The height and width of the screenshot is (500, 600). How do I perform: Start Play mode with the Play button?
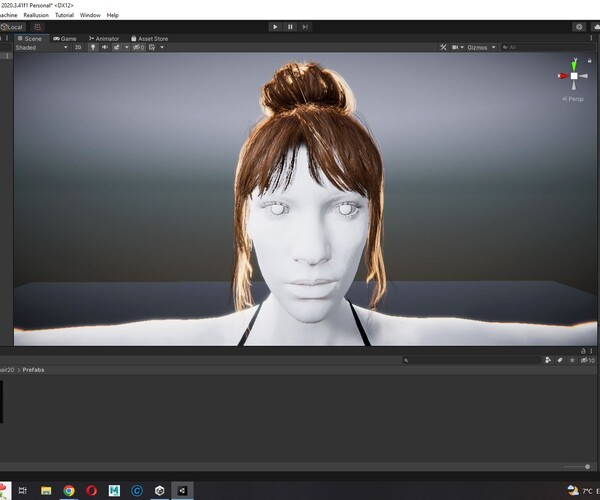click(275, 27)
